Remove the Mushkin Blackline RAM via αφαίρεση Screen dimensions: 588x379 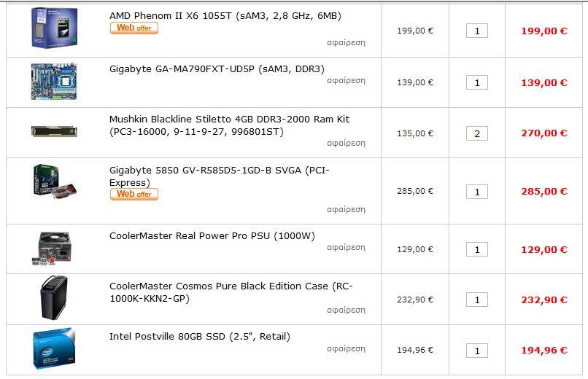(346, 144)
